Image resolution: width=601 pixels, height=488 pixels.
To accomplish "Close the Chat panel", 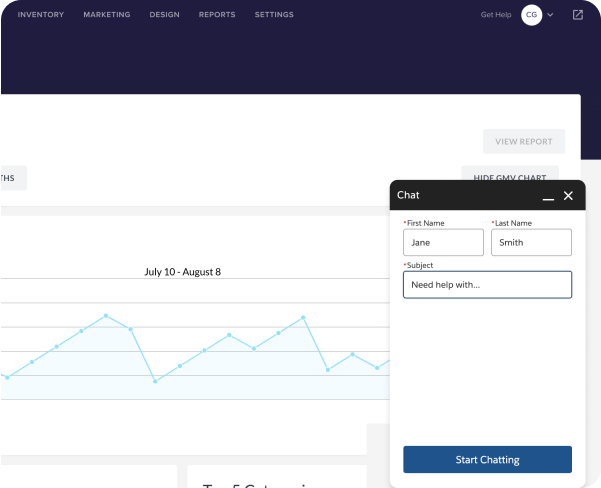I will (568, 196).
